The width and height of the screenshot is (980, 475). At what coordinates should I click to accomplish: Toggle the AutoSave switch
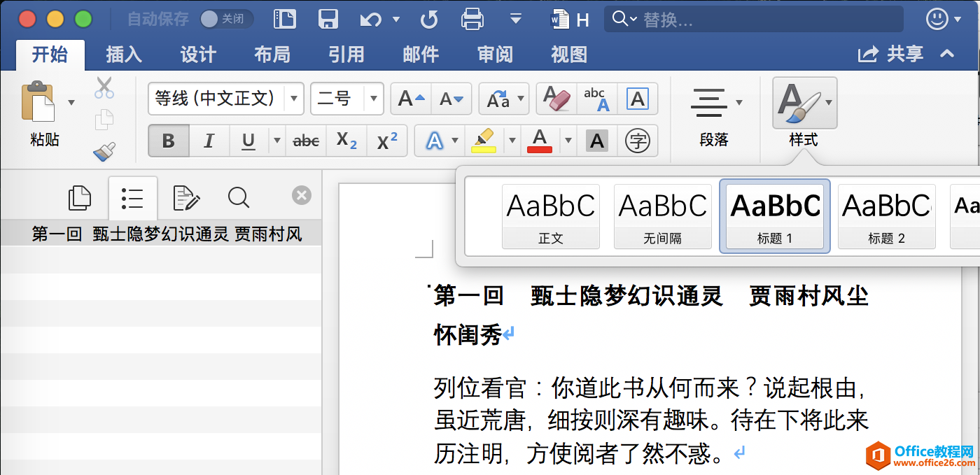point(225,19)
